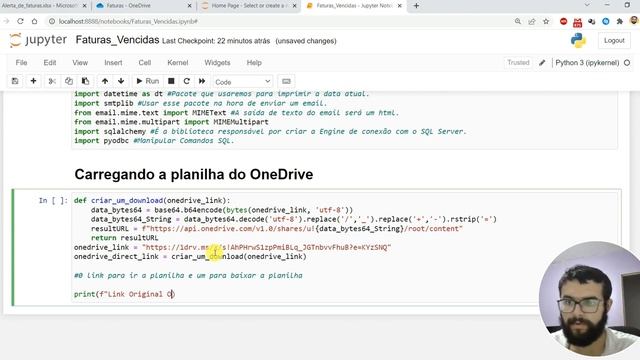Viewport: 640px width, 360px height.
Task: Save notebook with the floppy disk icon
Action: (15, 81)
